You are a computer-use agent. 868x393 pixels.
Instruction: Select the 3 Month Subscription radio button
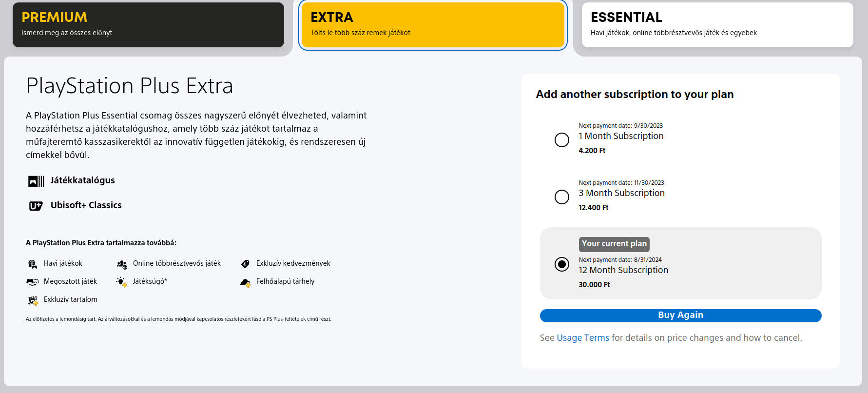pyautogui.click(x=562, y=197)
